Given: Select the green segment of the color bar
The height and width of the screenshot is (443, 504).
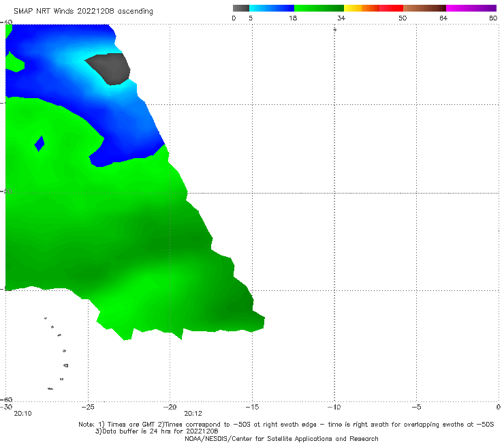Looking at the screenshot, I should pos(319,8).
